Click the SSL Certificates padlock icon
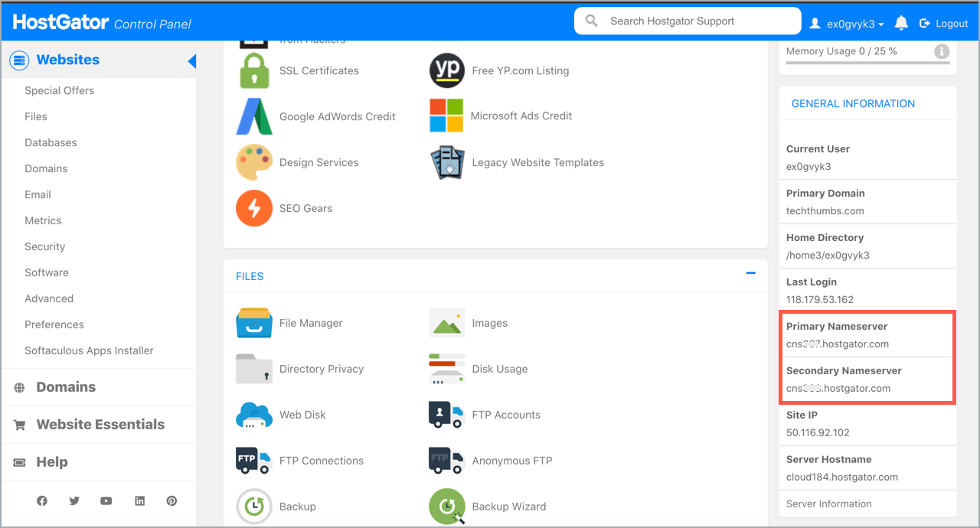 (254, 70)
